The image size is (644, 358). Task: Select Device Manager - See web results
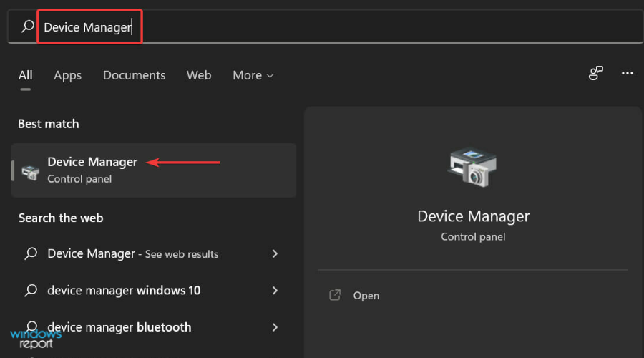132,253
